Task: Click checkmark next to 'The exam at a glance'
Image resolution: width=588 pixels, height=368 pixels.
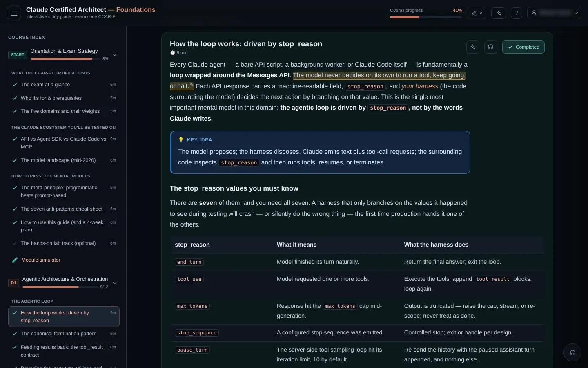Action: tap(15, 85)
